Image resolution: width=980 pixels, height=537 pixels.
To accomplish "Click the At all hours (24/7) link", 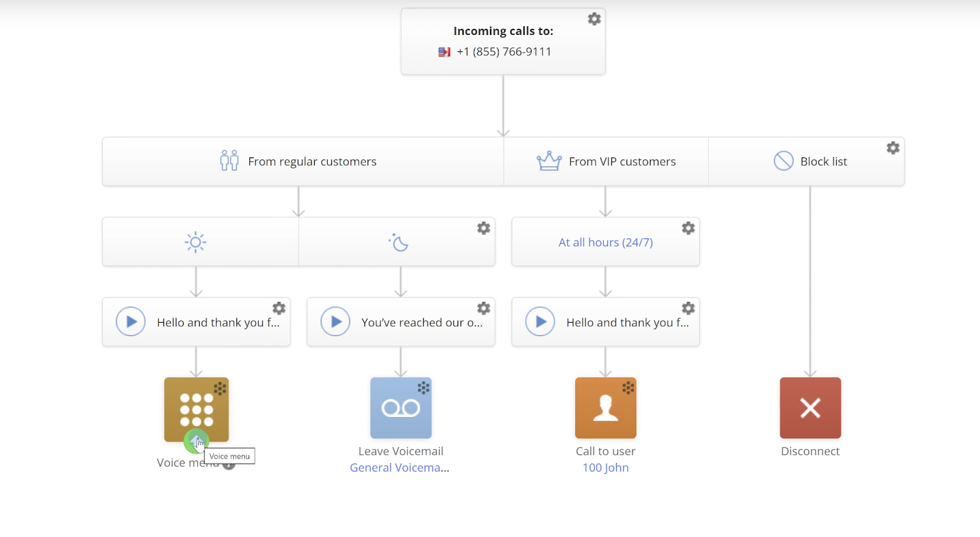I will point(605,242).
